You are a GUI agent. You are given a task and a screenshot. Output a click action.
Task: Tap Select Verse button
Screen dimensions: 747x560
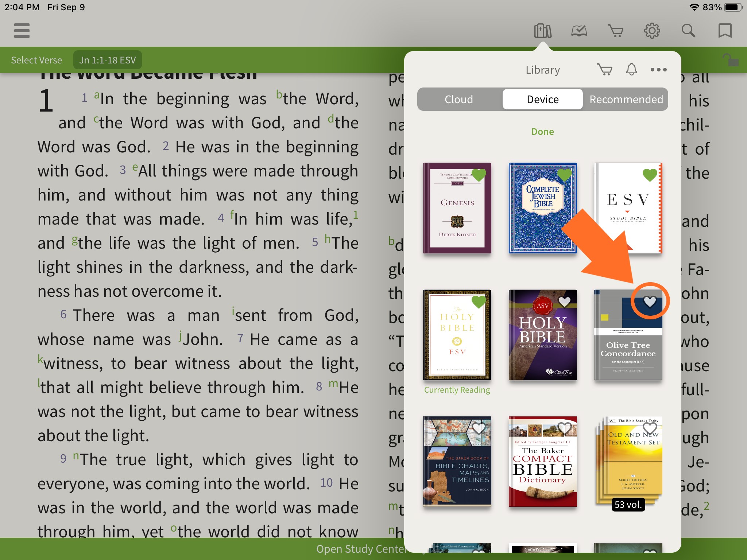[x=36, y=60]
